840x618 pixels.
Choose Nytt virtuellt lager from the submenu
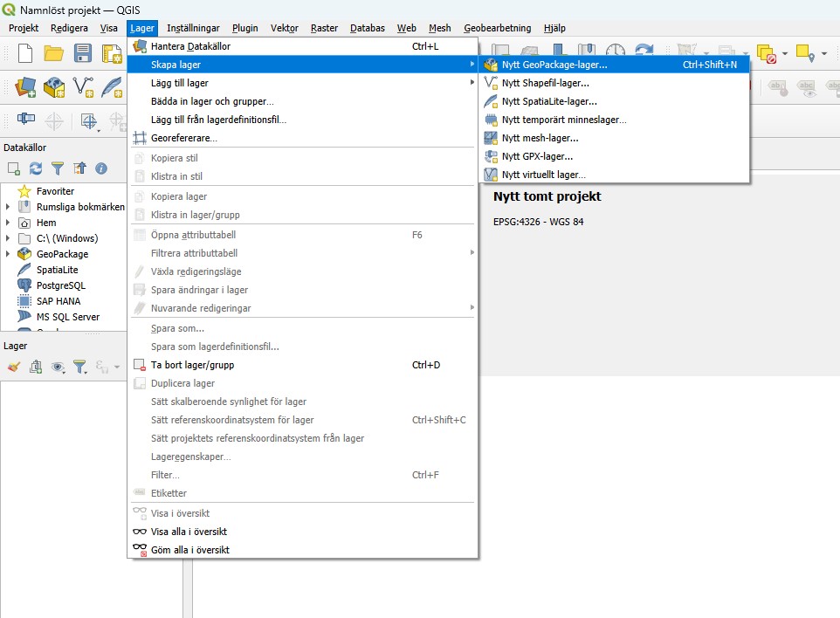click(x=614, y=175)
